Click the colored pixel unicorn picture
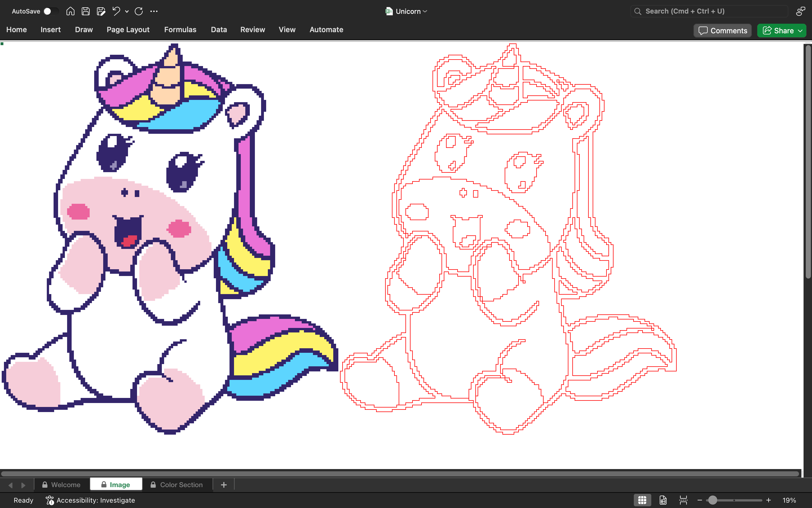The height and width of the screenshot is (508, 812). [x=169, y=238]
